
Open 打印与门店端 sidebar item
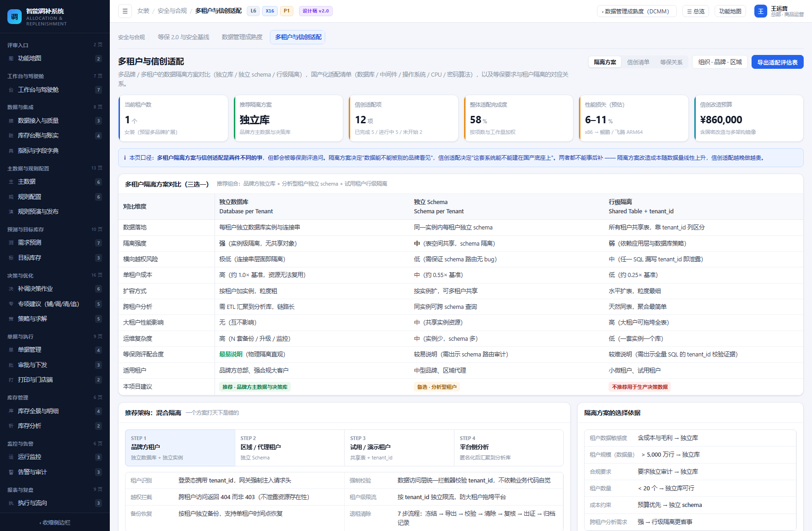pyautogui.click(x=55, y=380)
